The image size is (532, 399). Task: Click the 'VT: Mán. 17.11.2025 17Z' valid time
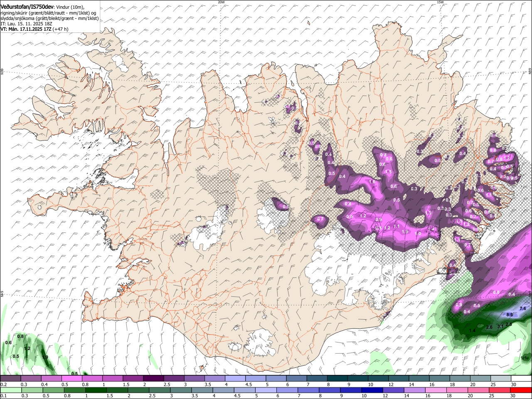click(26, 29)
